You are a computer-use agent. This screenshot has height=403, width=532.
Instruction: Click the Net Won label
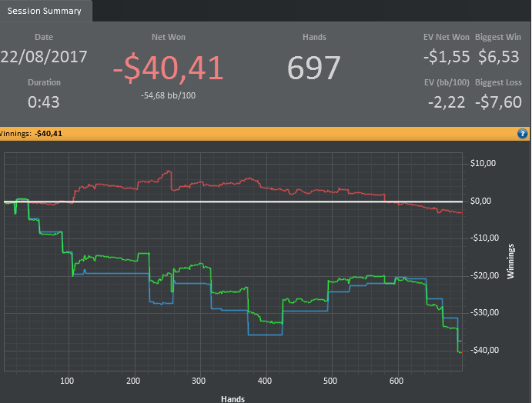point(169,37)
